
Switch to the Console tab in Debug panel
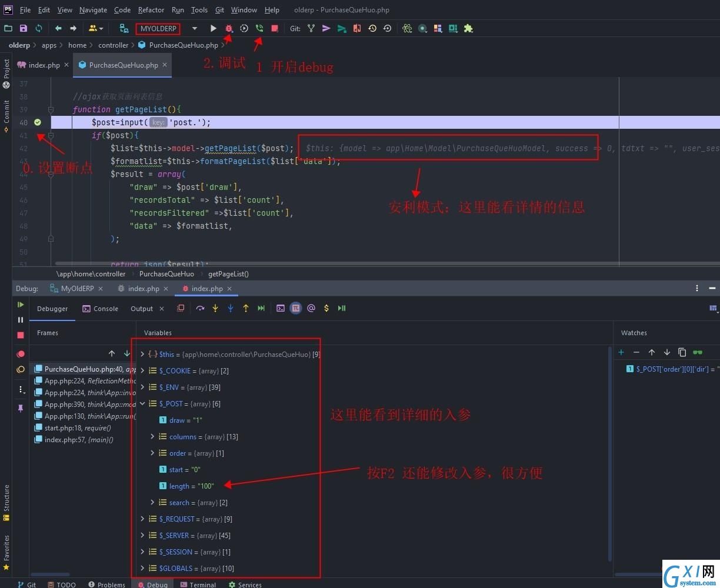pos(101,309)
